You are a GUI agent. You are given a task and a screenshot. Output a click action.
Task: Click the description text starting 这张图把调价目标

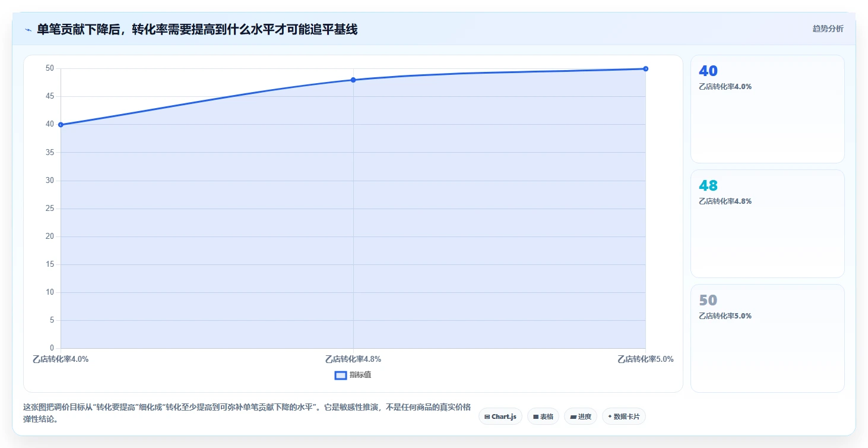(x=246, y=413)
